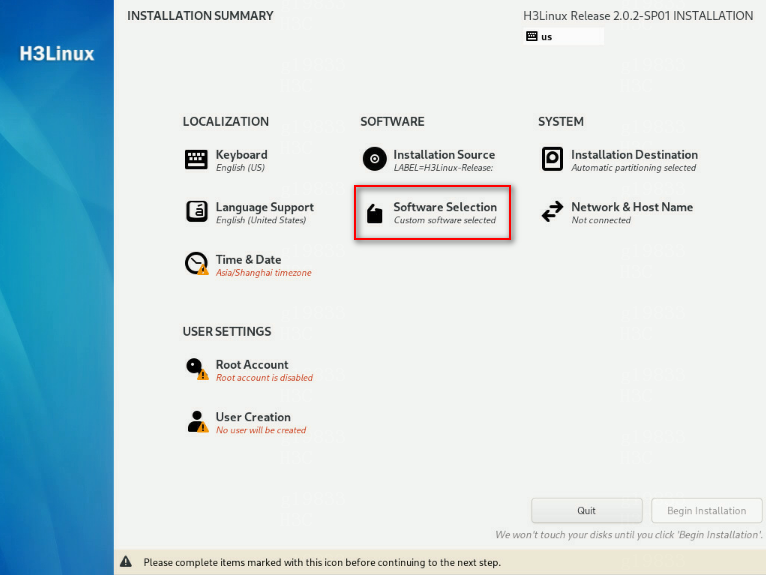Open Network & Host Name settings
Screen dimensions: 766x575
[x=632, y=207]
